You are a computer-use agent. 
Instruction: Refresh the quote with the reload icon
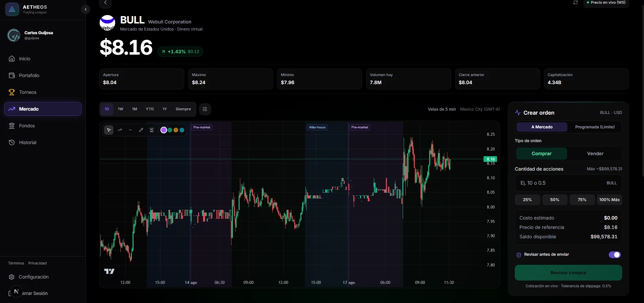tap(576, 3)
